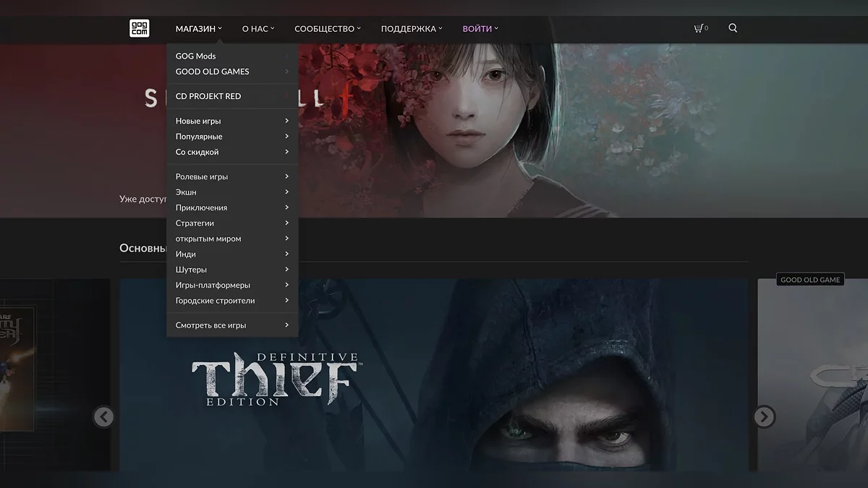This screenshot has width=868, height=488.
Task: Open the search magnifier icon
Action: (733, 28)
